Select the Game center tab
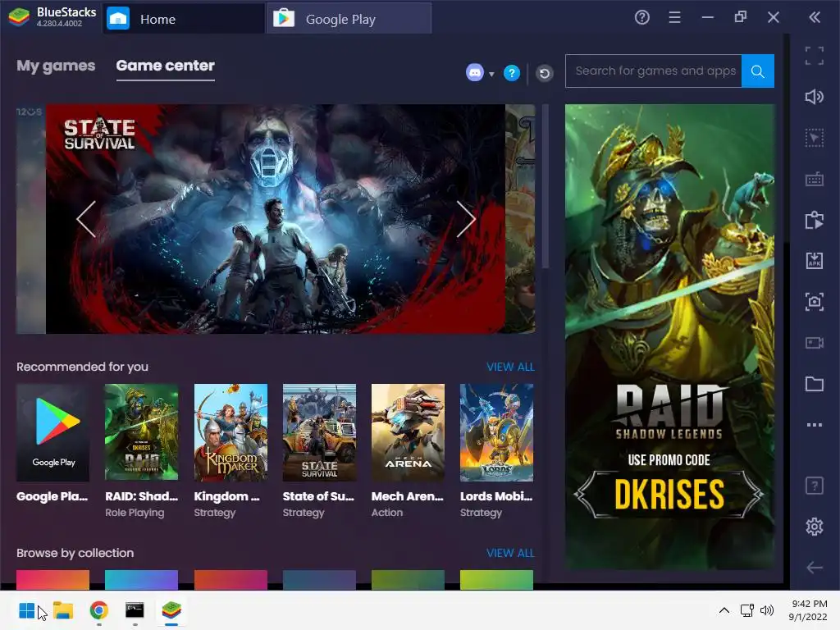The height and width of the screenshot is (630, 840). pyautogui.click(x=165, y=66)
